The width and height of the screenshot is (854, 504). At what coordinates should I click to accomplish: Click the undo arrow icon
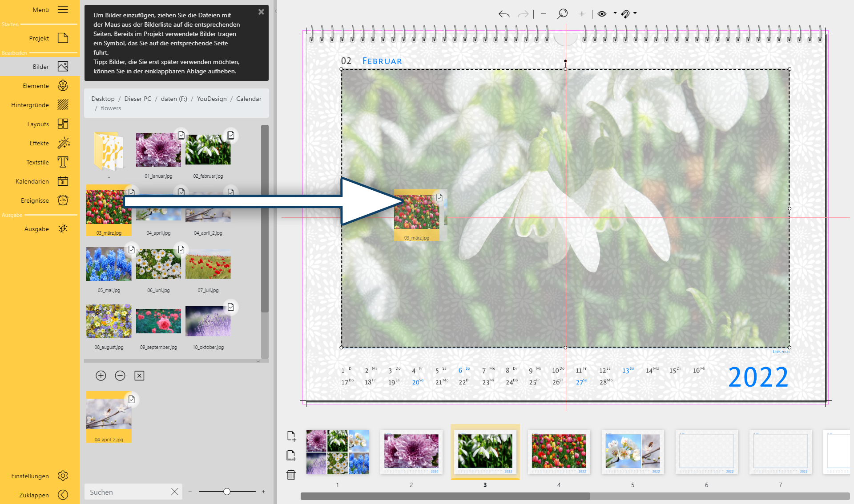click(x=504, y=14)
